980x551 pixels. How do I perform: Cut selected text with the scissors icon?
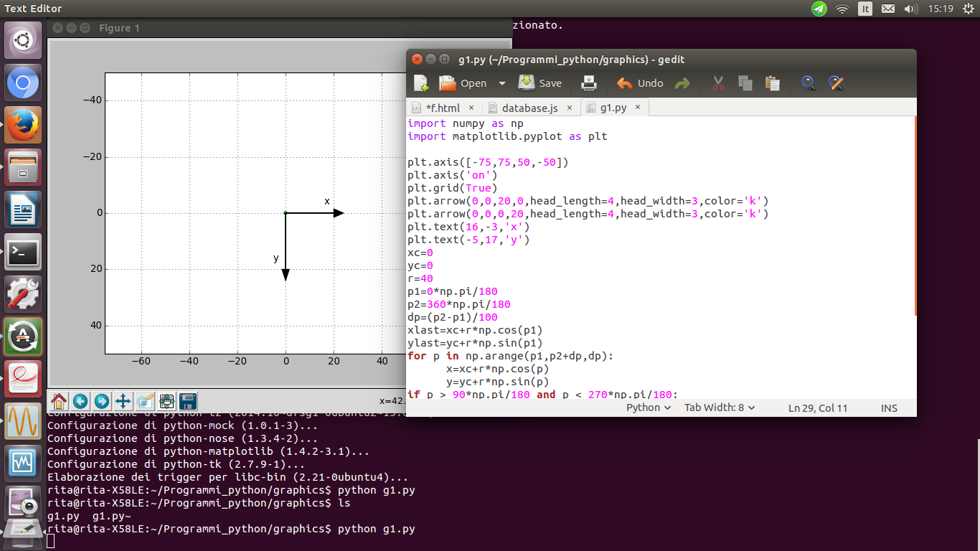[717, 83]
